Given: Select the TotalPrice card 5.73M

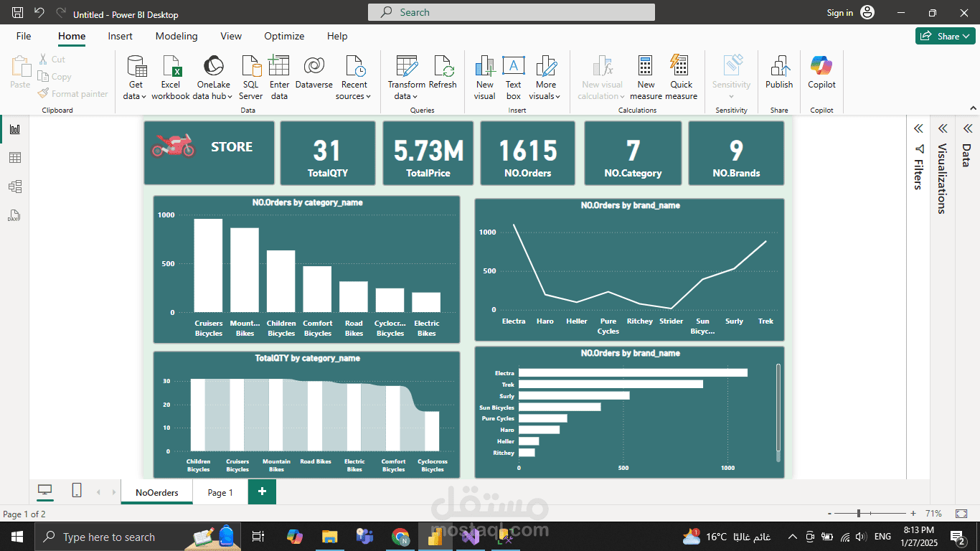Looking at the screenshot, I should (x=428, y=153).
